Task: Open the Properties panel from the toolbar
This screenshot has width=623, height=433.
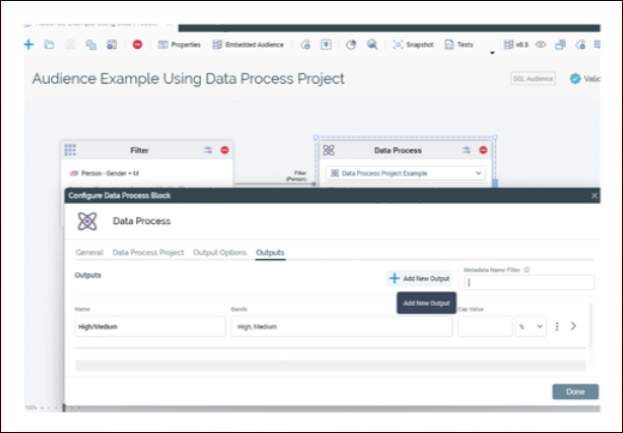Action: [179, 45]
